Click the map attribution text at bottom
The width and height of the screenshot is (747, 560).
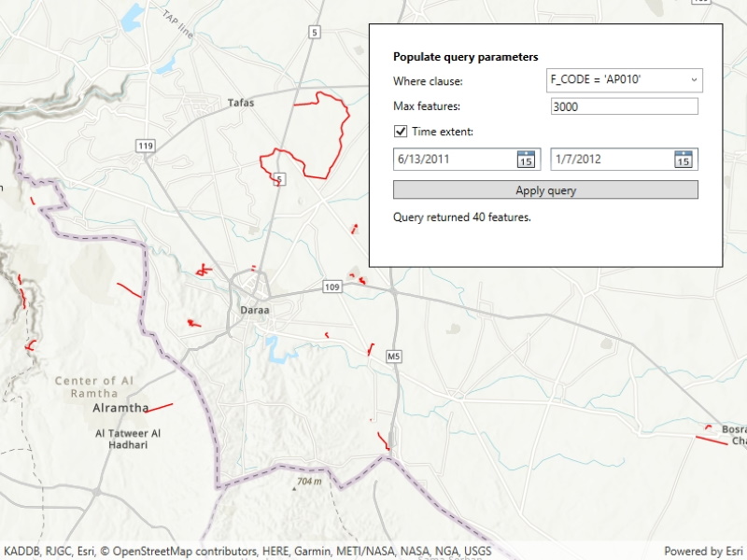[247, 552]
